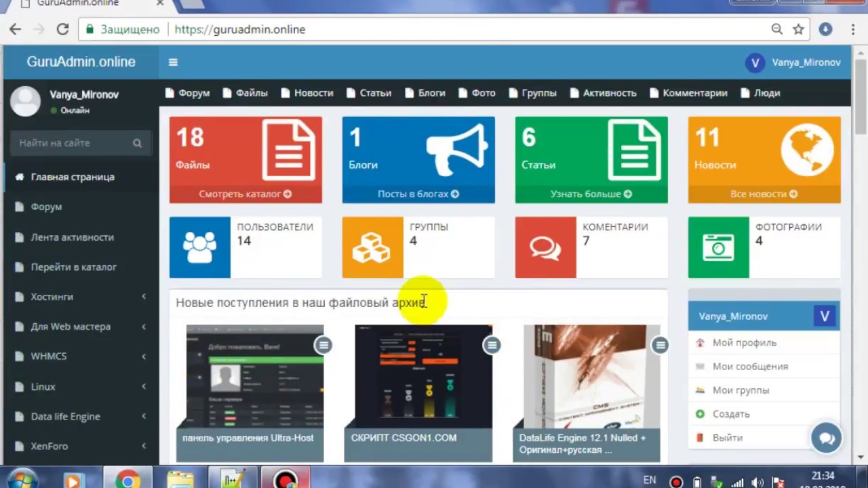Viewport: 868px width, 488px height.
Task: Expand the XenForo sidebar section
Action: coord(80,446)
